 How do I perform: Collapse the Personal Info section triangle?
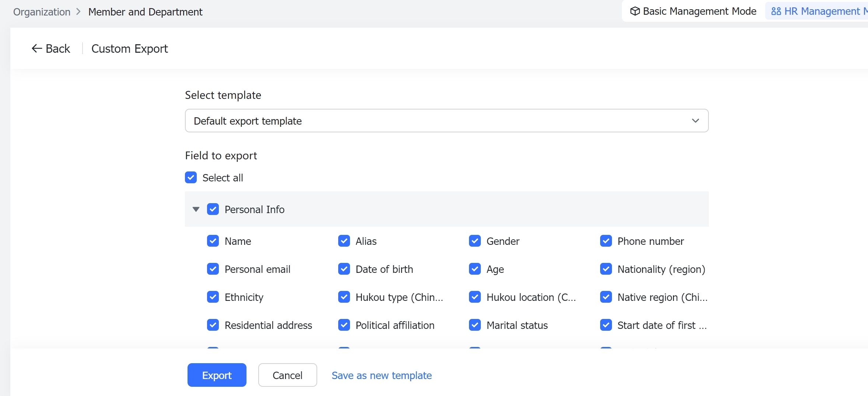(x=196, y=209)
